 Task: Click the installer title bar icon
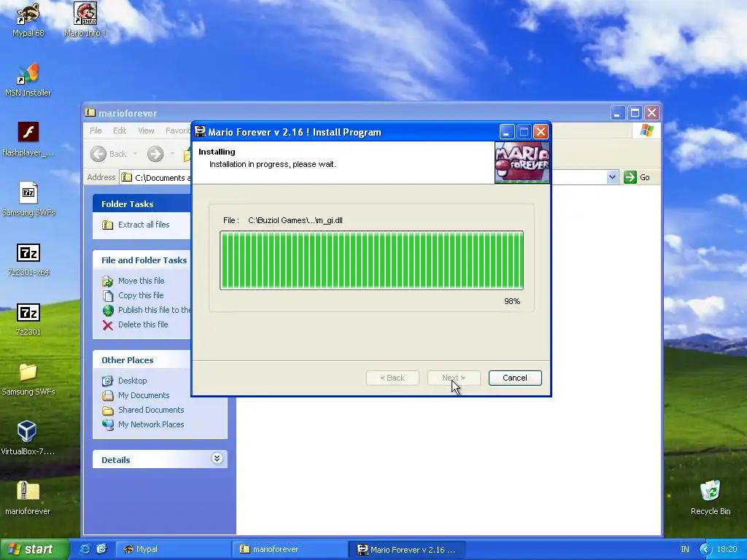click(200, 132)
